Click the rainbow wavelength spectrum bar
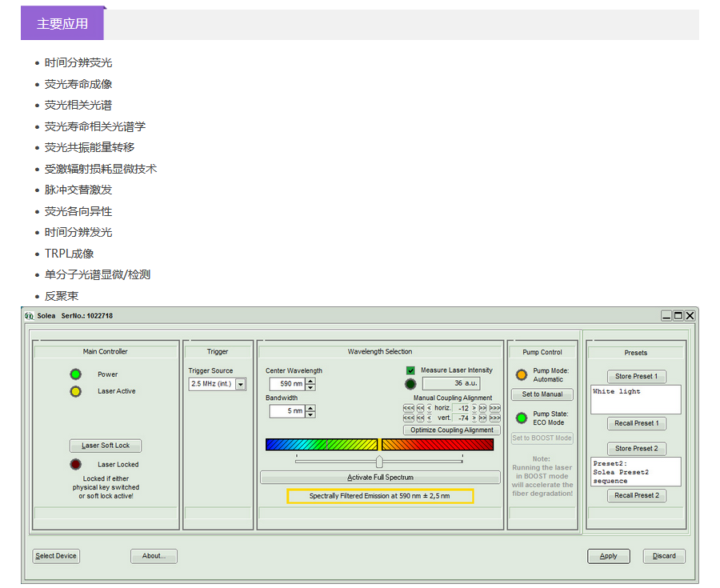The width and height of the screenshot is (720, 588). 379,444
